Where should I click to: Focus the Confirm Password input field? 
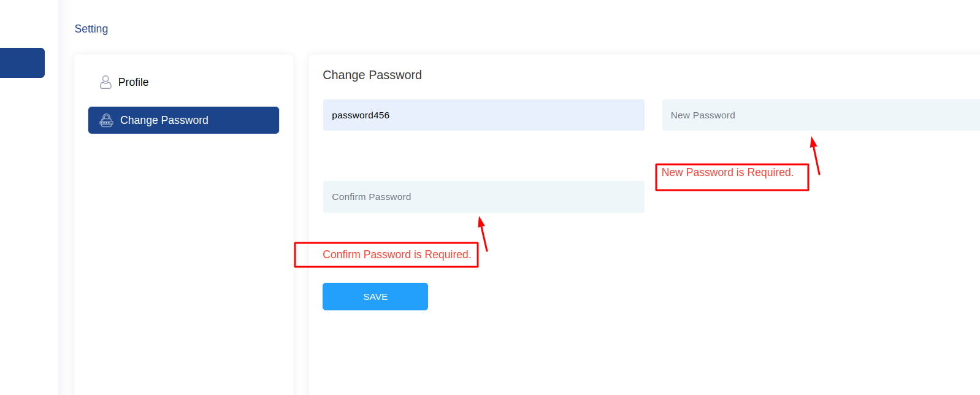click(484, 197)
